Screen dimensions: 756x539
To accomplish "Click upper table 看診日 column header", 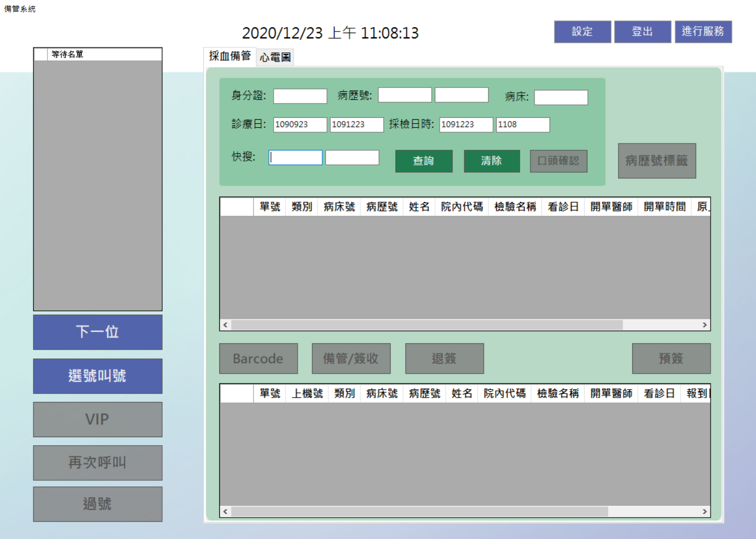I will click(563, 207).
